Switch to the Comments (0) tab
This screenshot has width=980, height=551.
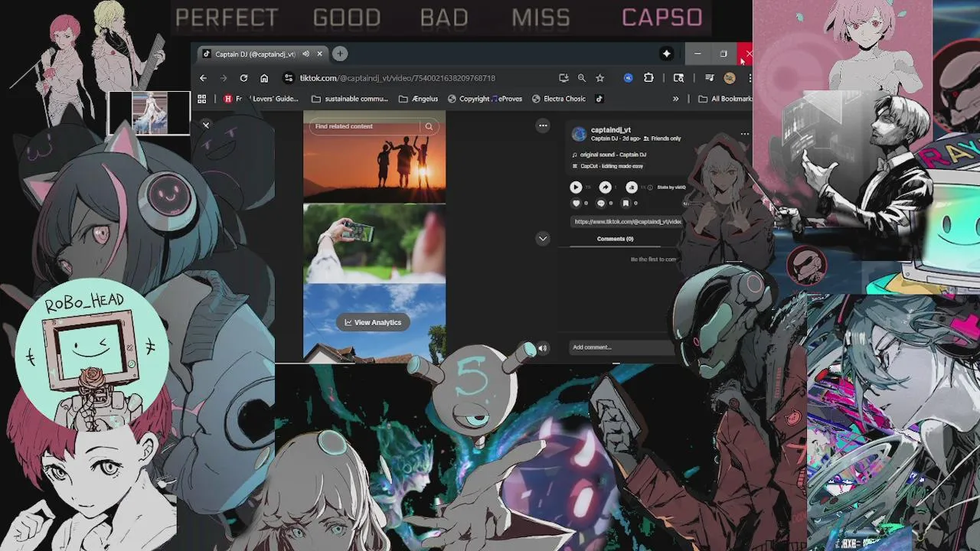click(615, 239)
